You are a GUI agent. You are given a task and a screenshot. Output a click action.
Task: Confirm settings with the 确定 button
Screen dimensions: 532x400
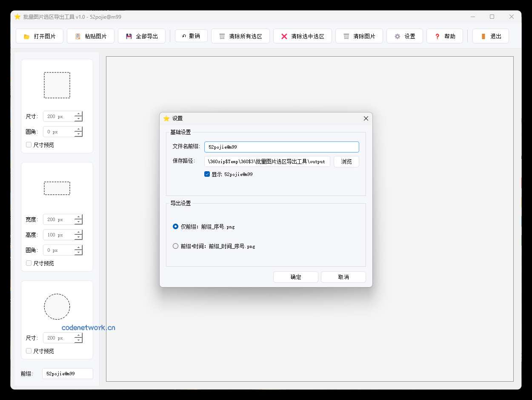click(x=295, y=277)
